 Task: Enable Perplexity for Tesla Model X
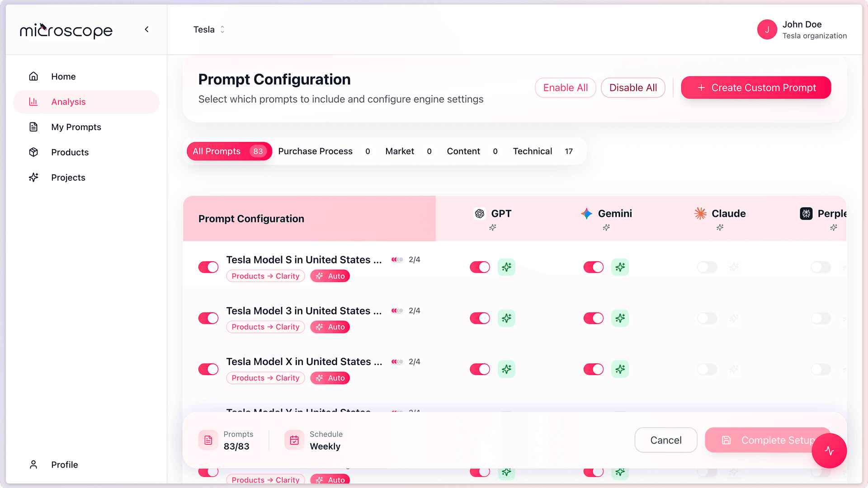[819, 369]
